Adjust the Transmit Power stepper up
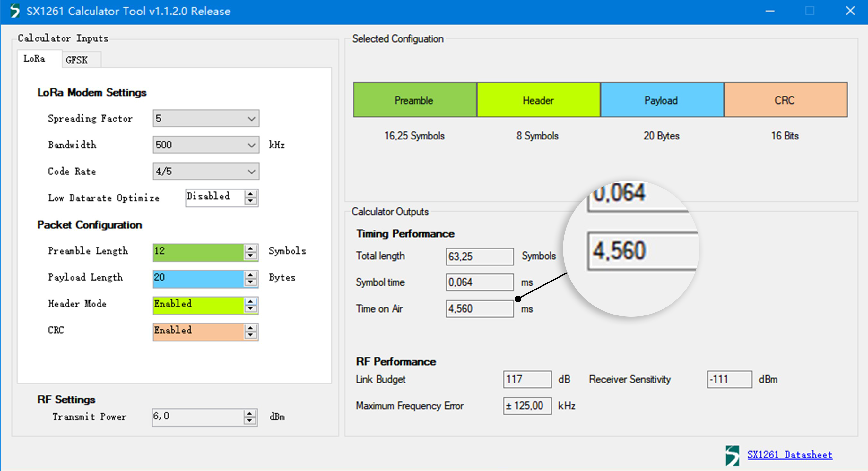Viewport: 868px width, 471px height. point(251,419)
